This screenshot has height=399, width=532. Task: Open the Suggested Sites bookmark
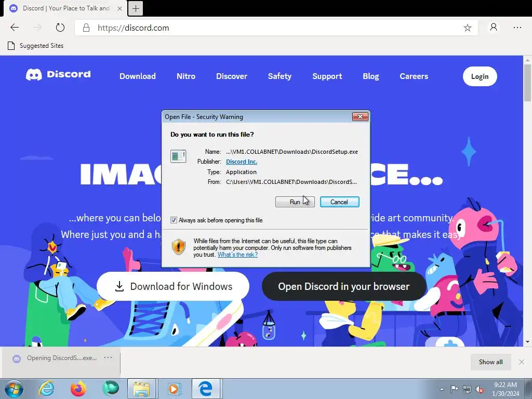pos(36,46)
